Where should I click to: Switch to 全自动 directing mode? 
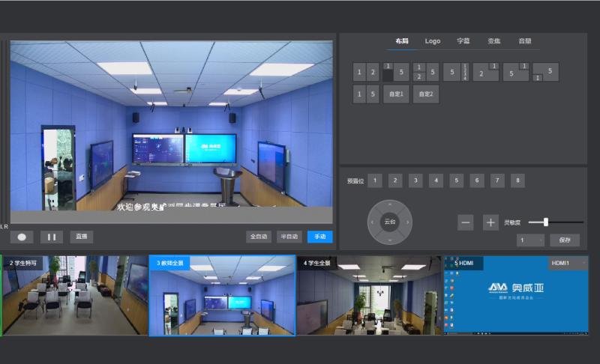(x=259, y=237)
